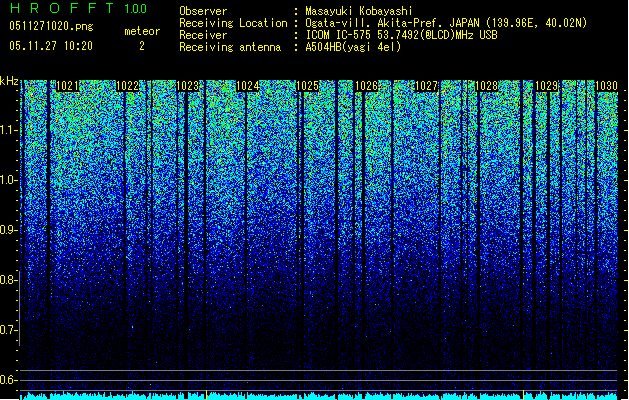The height and width of the screenshot is (400, 629).
Task: Click the 1.0 frequency axis label
Action: pyautogui.click(x=9, y=181)
